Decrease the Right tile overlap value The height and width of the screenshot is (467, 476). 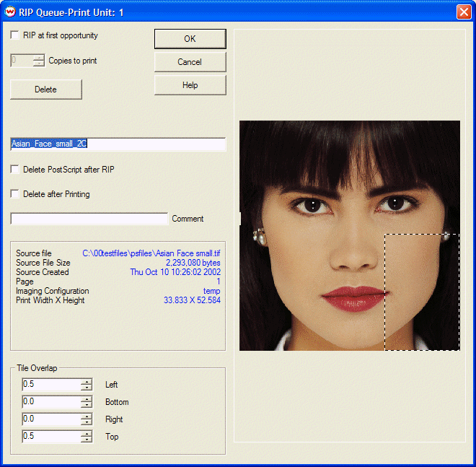[87, 423]
